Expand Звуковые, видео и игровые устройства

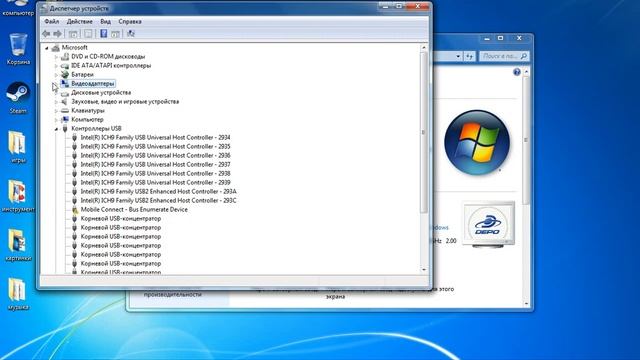[56, 102]
